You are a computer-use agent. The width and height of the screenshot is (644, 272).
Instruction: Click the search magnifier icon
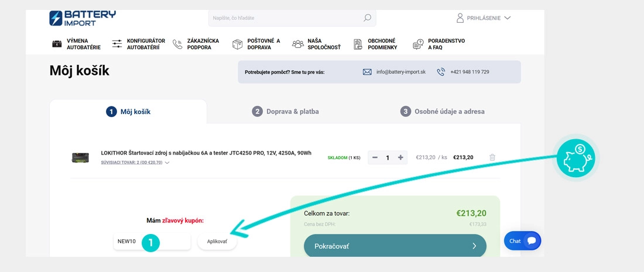pos(367,18)
